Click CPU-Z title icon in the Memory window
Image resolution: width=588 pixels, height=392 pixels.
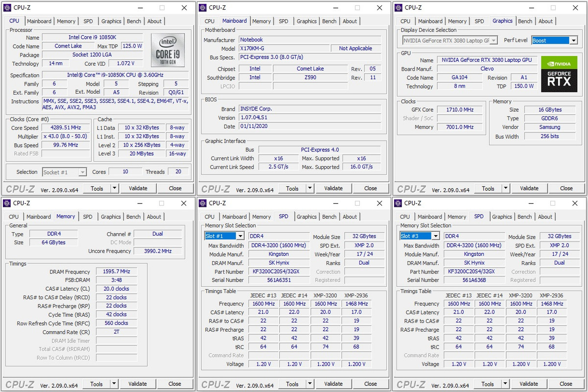pos(7,203)
